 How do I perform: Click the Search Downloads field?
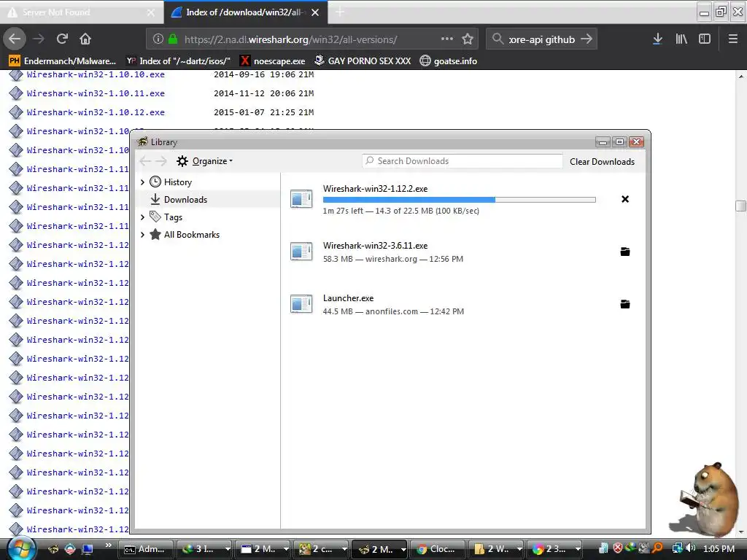462,161
